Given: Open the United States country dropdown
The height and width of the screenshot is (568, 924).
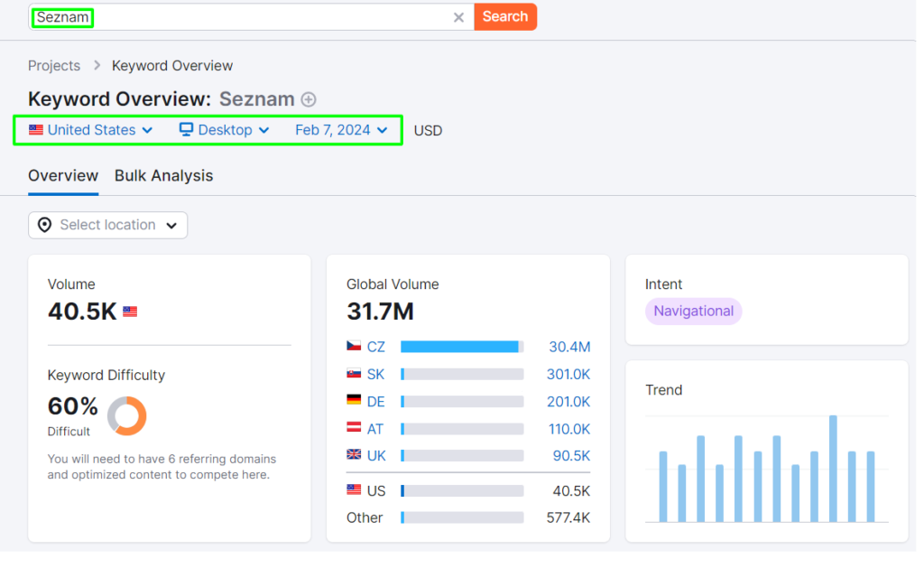Looking at the screenshot, I should 91,130.
